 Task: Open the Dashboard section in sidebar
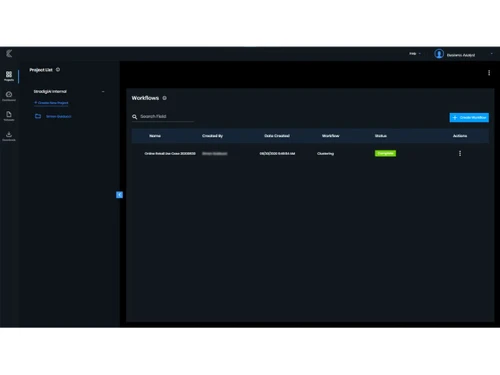point(9,96)
